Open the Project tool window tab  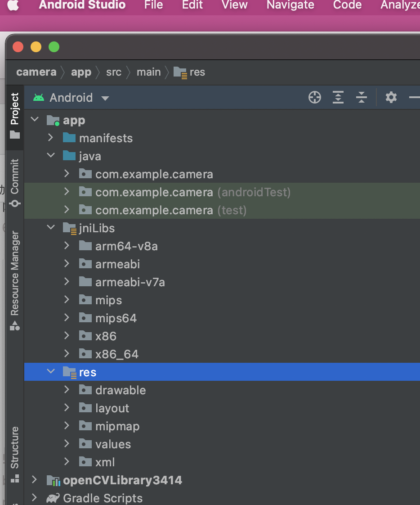point(15,116)
